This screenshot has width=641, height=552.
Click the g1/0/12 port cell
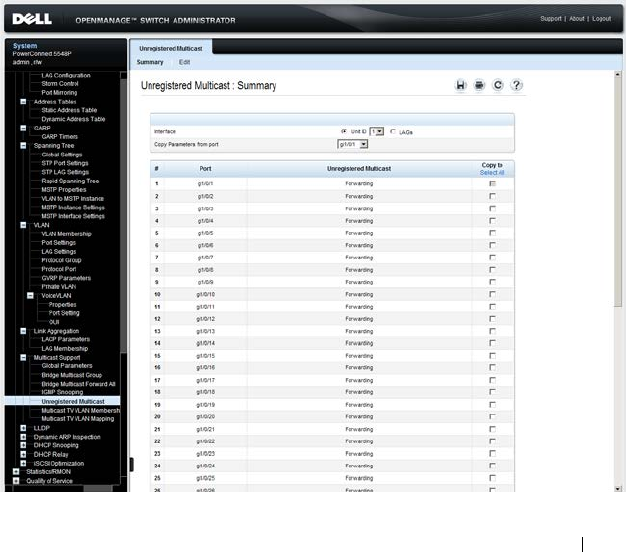pos(206,319)
